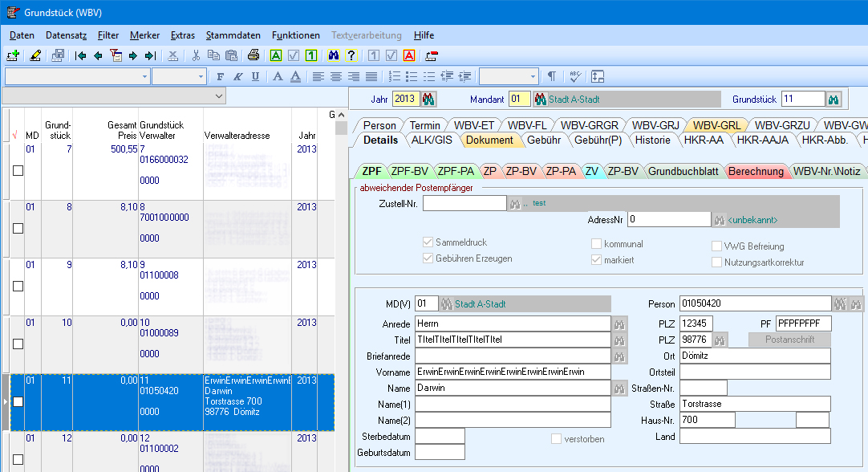
Task: Click the paste clipboard icon
Action: (x=231, y=55)
